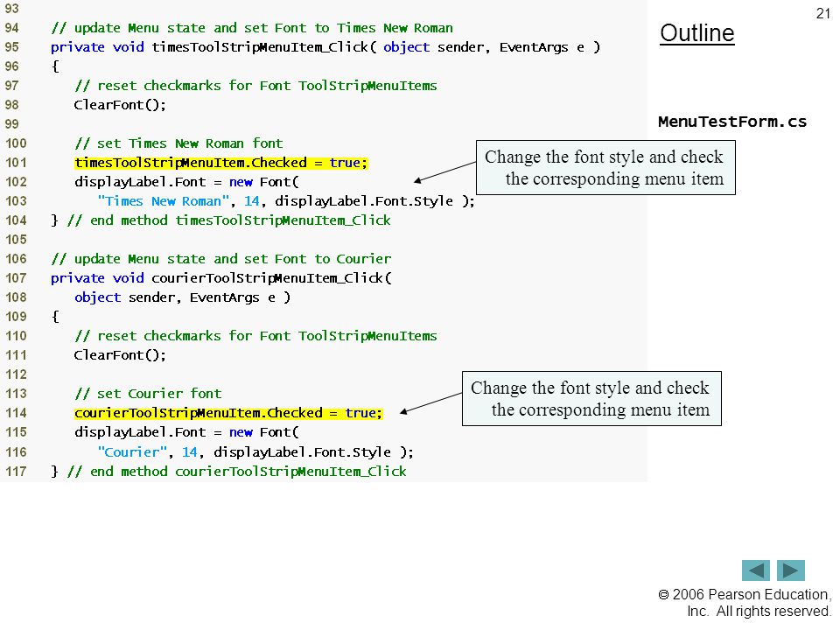840x630 pixels.
Task: Click the timesToolStripMenuItem_Click method signature
Action: (325, 47)
